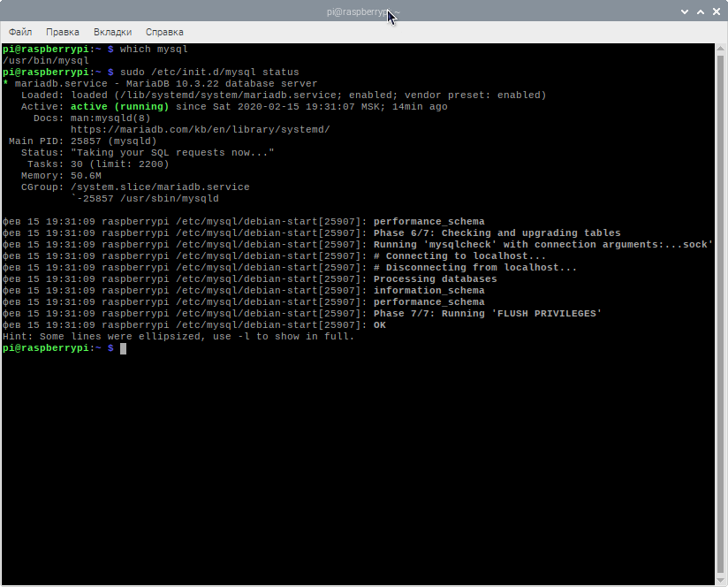Open the Файл menu
This screenshot has width=728, height=587.
20,32
